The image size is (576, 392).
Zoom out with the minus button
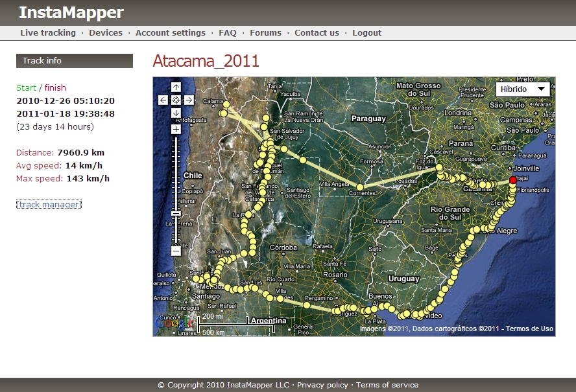(176, 251)
